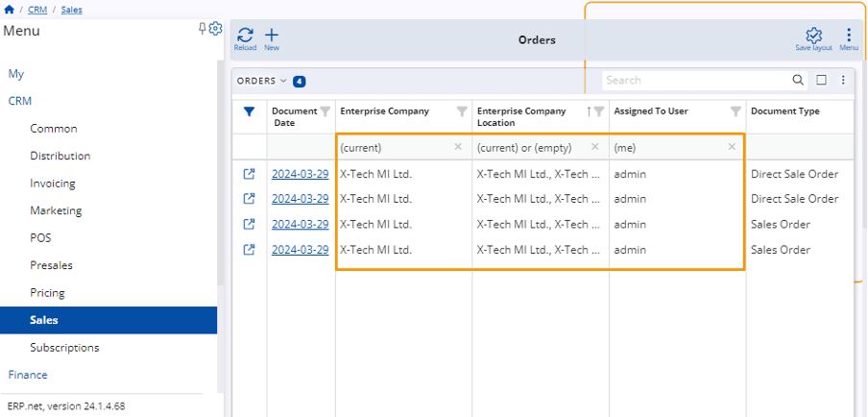Open Presales menu item
868x417 pixels.
pos(52,265)
